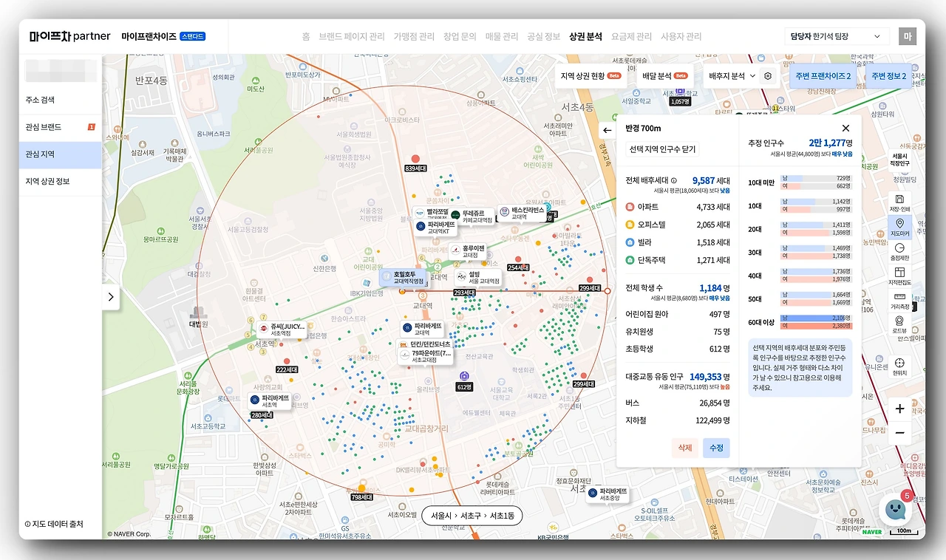Open the chatbot helper icon
946x560 pixels.
(x=896, y=509)
